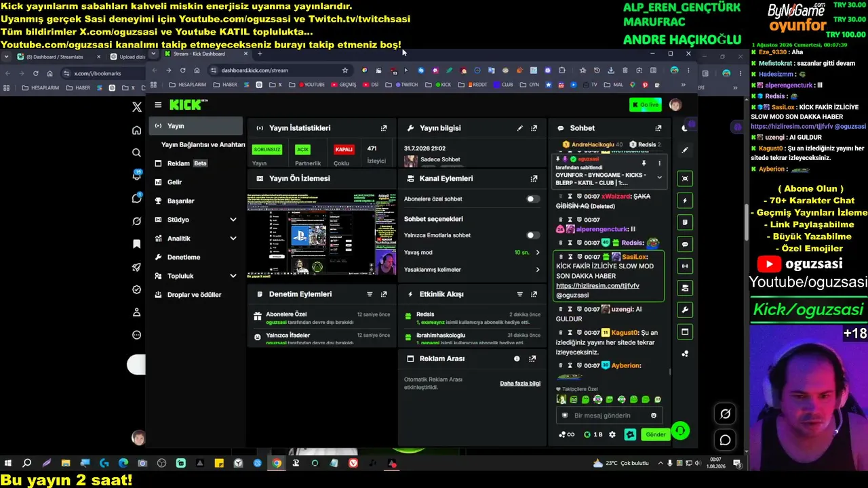Unpin the pinned chat message
The width and height of the screenshot is (868, 488).
(644, 163)
